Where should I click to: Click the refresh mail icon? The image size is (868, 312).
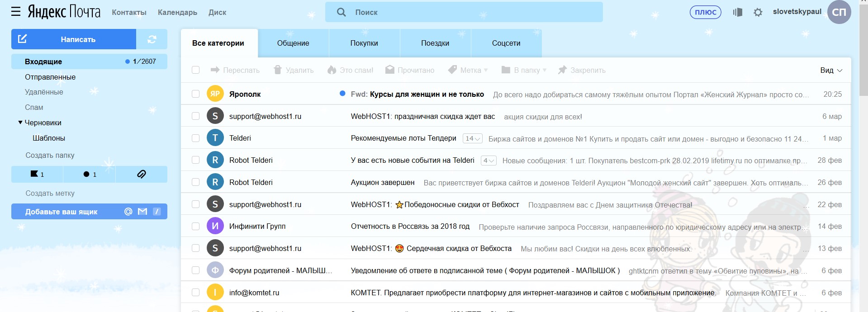point(152,39)
